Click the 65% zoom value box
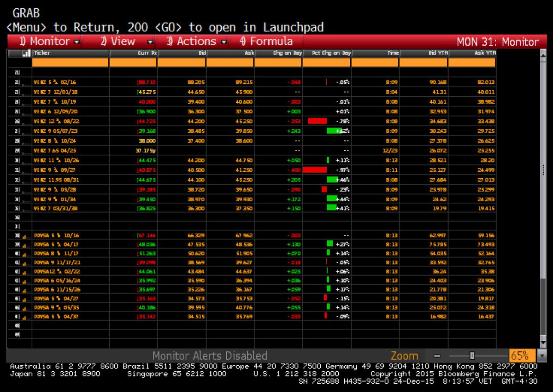This screenshot has height=392, width=553. 522,356
